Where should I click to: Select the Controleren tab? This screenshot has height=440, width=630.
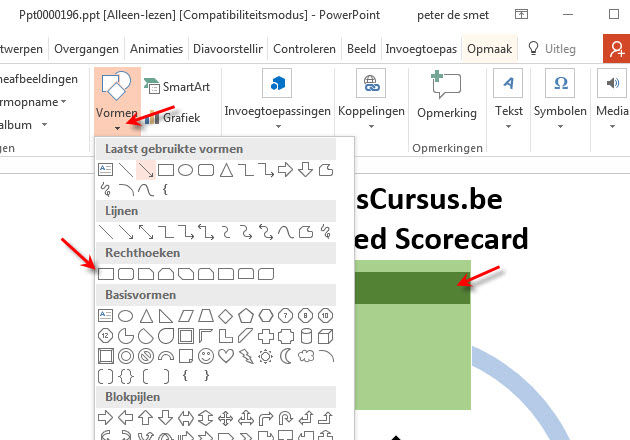[304, 49]
